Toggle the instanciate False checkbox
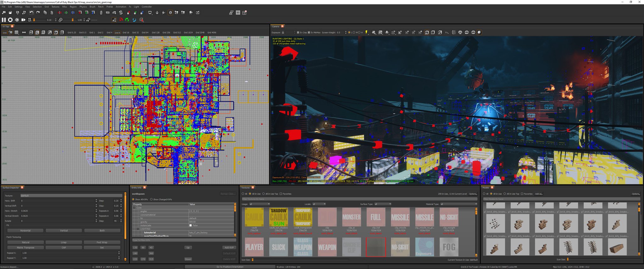Viewport: 644px width, 269px height. pyautogui.click(x=191, y=225)
